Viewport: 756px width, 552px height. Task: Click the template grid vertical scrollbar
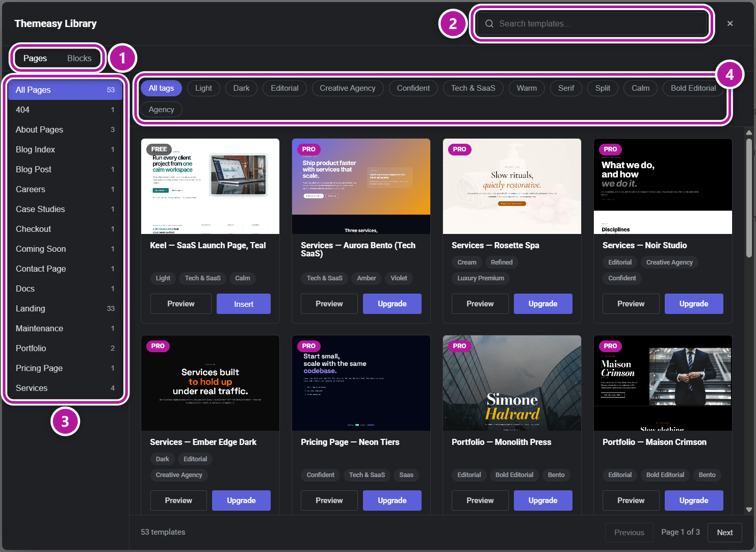(749, 199)
